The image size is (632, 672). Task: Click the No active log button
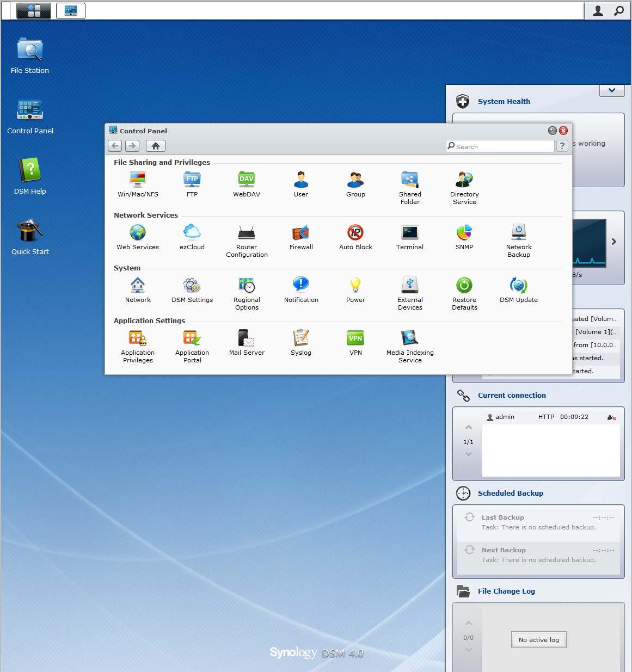click(538, 640)
